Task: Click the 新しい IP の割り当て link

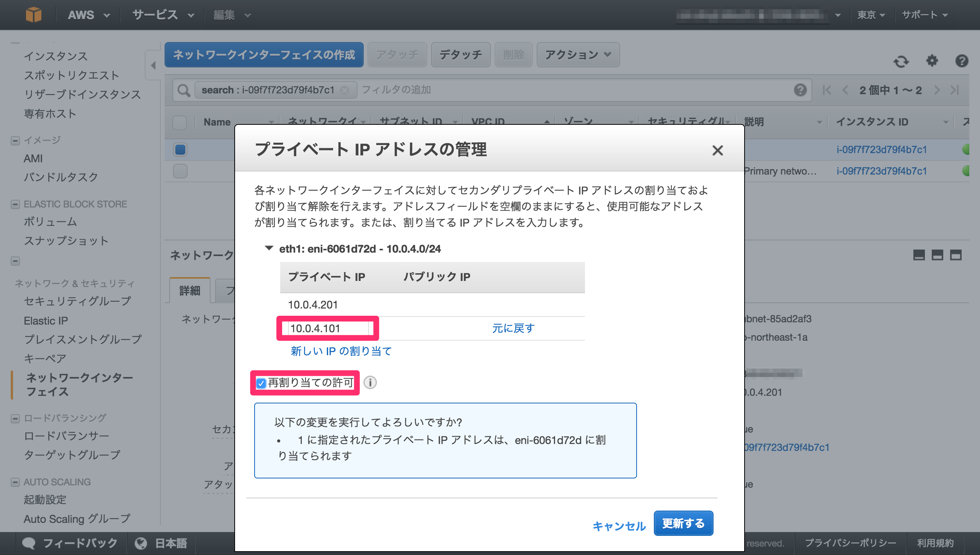Action: pyautogui.click(x=341, y=351)
